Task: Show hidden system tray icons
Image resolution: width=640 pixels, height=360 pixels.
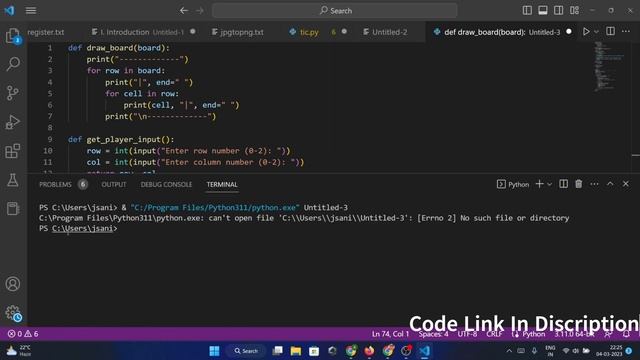Action: (509, 351)
